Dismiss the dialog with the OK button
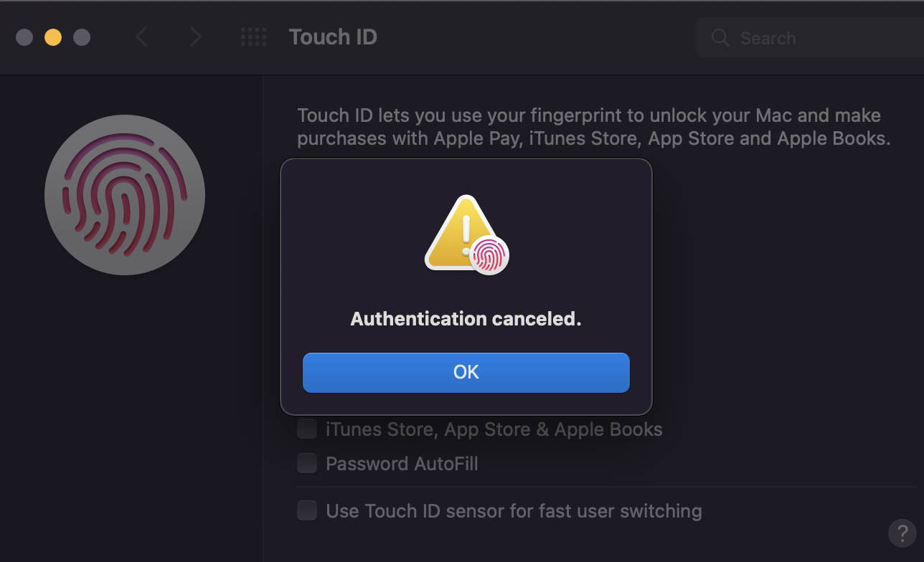The width and height of the screenshot is (924, 562). 466,372
